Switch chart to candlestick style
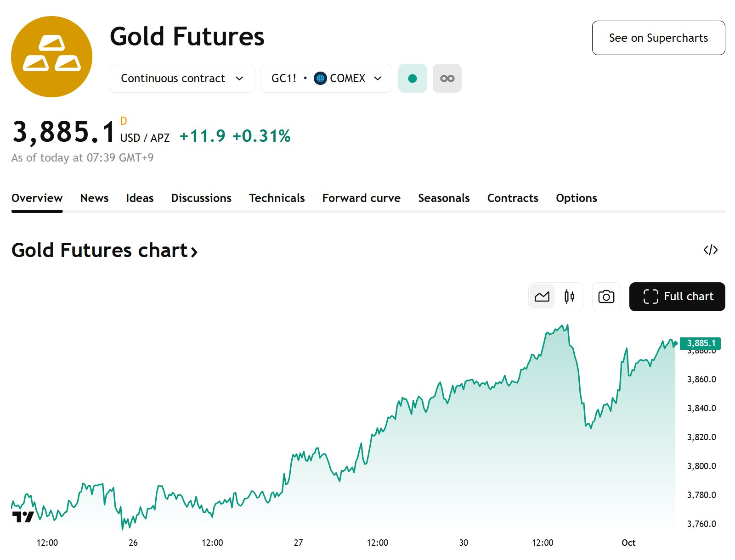Image resolution: width=735 pixels, height=560 pixels. point(569,297)
